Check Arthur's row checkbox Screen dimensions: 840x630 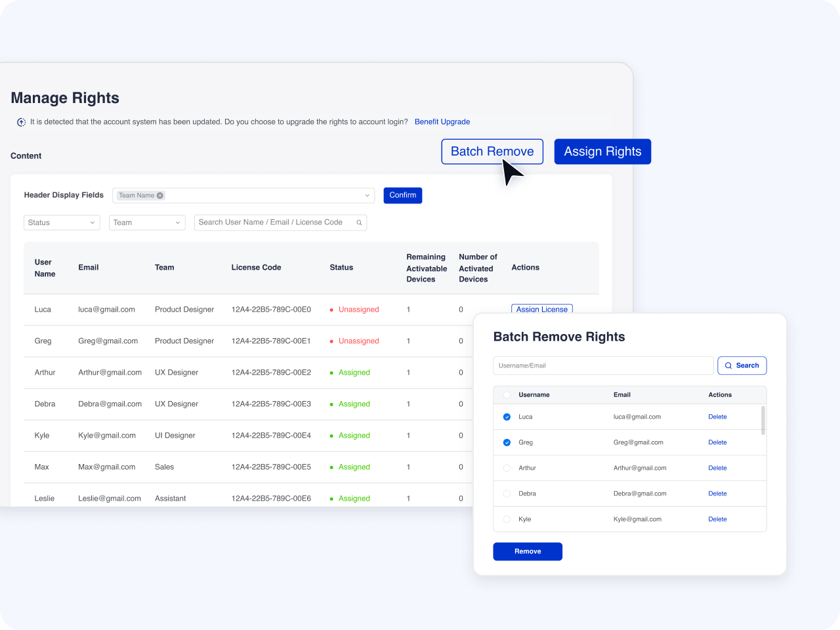point(507,468)
